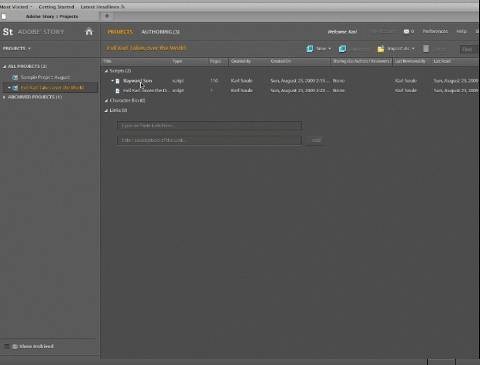Sort by the Created On column header
Image resolution: width=480 pixels, height=365 pixels.
tap(281, 61)
